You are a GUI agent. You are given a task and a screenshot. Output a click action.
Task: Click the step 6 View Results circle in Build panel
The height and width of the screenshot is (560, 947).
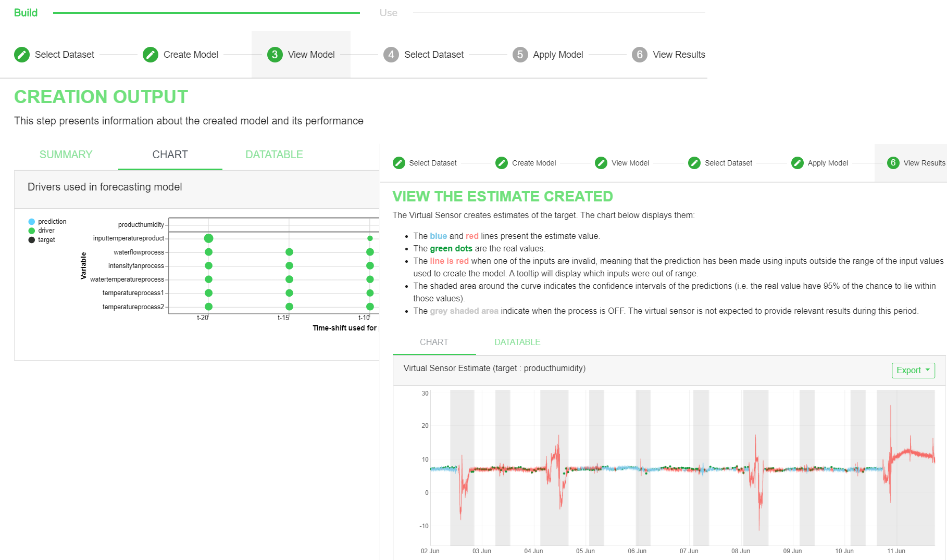[640, 55]
